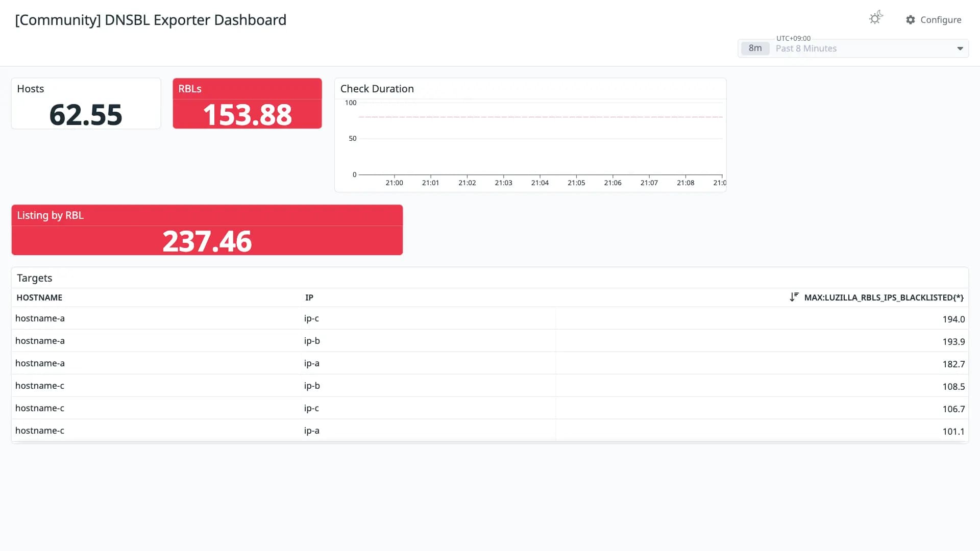Select the RBLs widget value 153.88
Screen dimensions: 980x551
[x=248, y=115]
